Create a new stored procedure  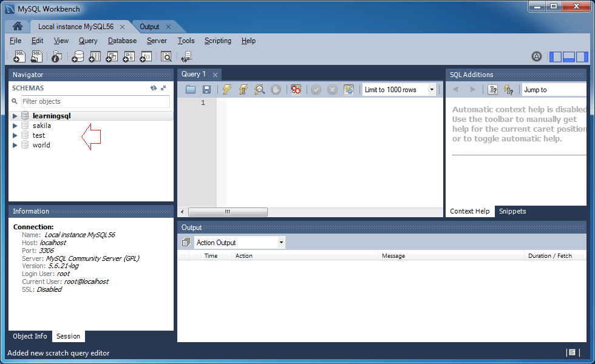[x=129, y=56]
